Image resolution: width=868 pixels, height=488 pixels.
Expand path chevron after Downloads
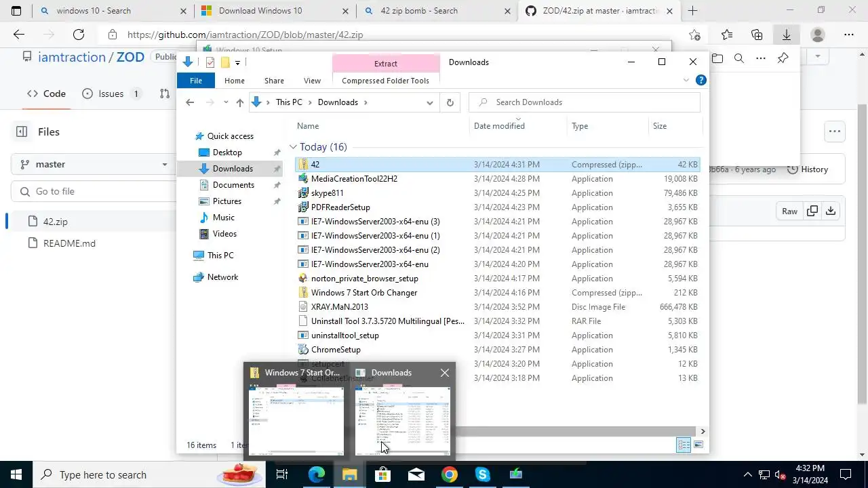pos(366,102)
